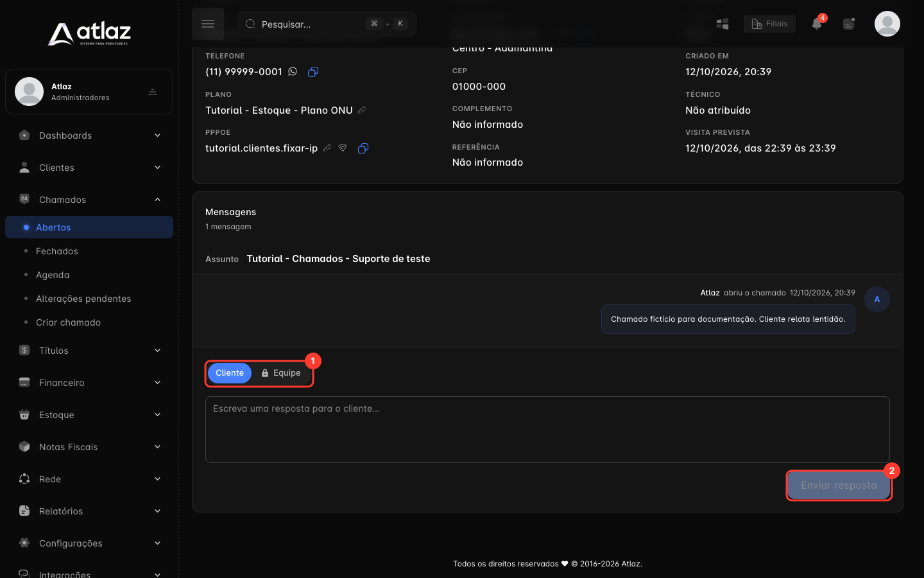924x578 pixels.
Task: Click the Dashboards sidebar icon
Action: click(x=24, y=136)
